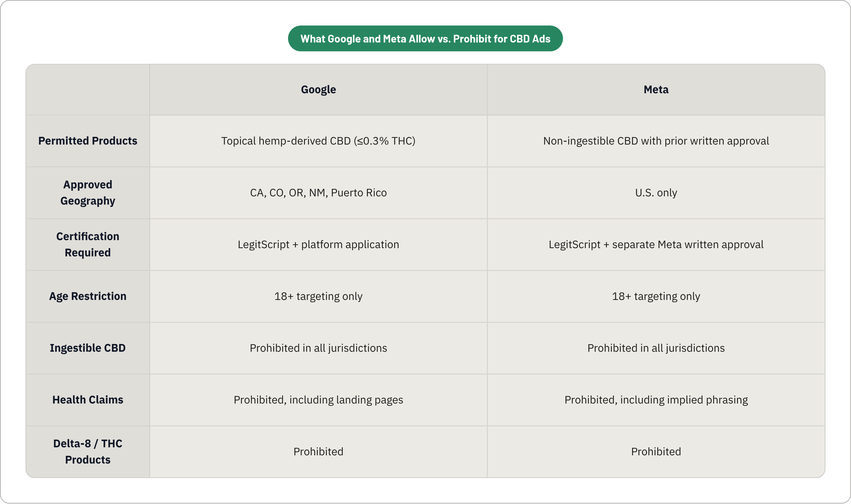Select the Meta column header
Screen dimensions: 851x504
point(656,90)
